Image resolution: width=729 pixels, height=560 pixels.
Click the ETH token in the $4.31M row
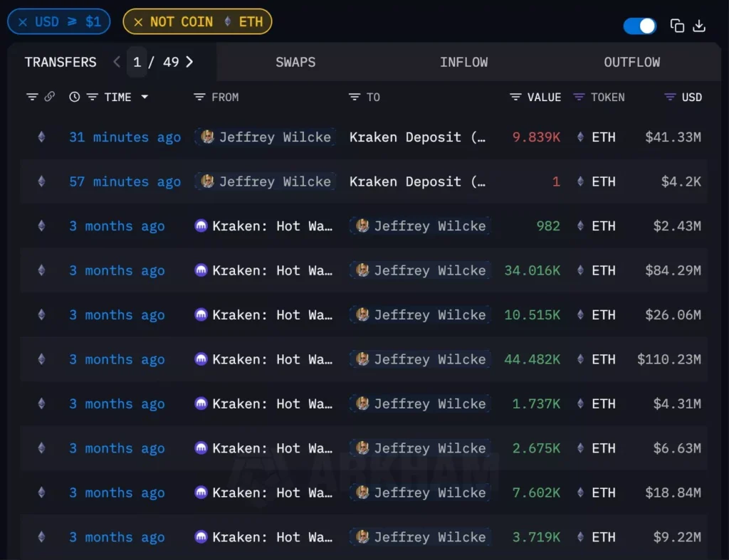pos(597,403)
